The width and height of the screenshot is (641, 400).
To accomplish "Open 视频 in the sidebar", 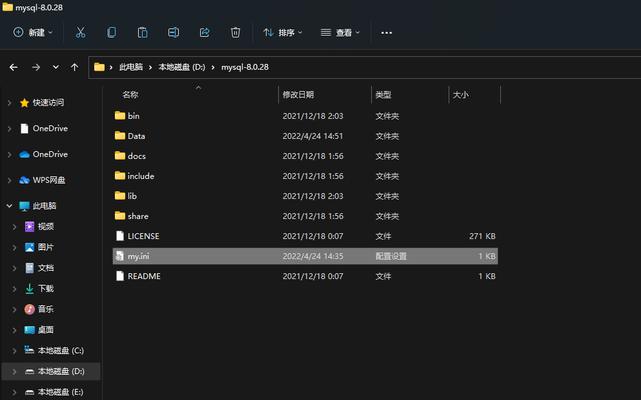I will point(46,226).
